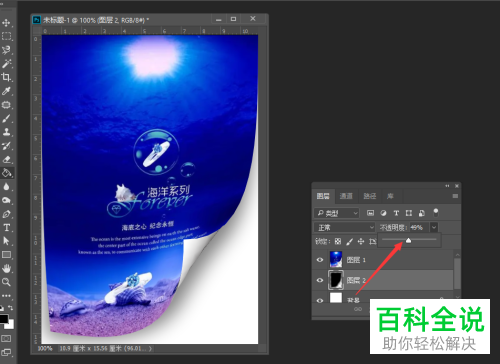Select the Hand tool
This screenshot has height=364, width=500.
coord(6,268)
